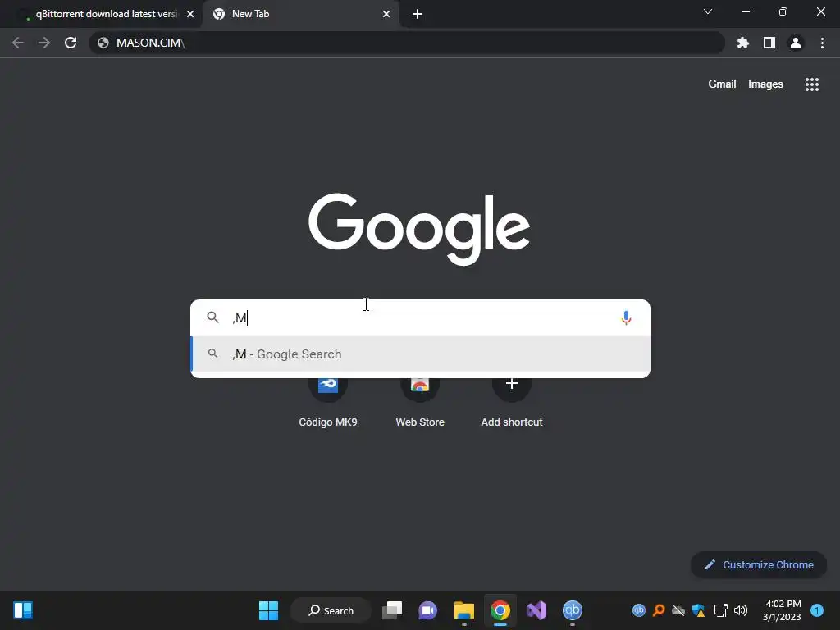Open the clock showing 4:02 PM

coord(782,610)
